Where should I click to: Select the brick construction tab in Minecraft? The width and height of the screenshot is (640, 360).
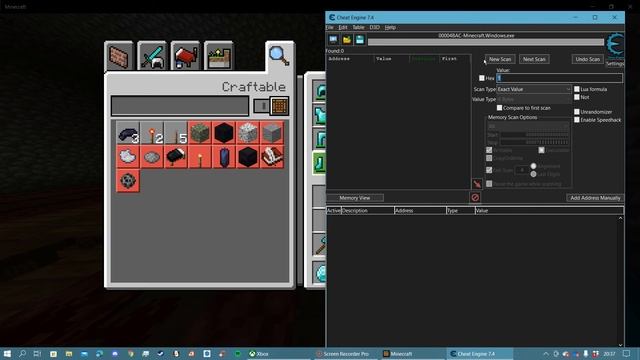(x=119, y=56)
